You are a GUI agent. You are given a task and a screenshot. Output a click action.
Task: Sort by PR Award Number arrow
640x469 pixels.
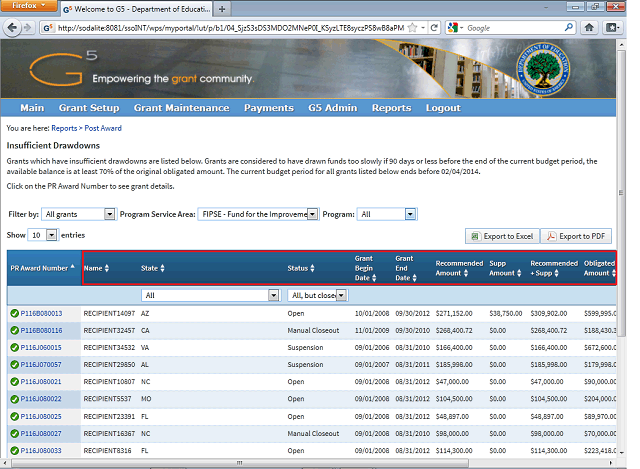[x=72, y=267]
